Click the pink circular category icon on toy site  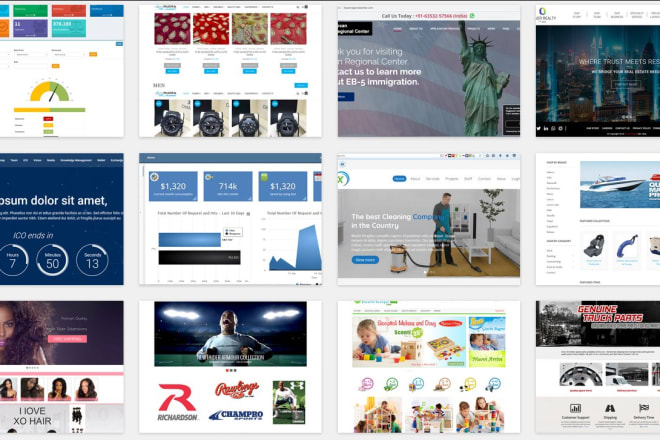tap(367, 384)
